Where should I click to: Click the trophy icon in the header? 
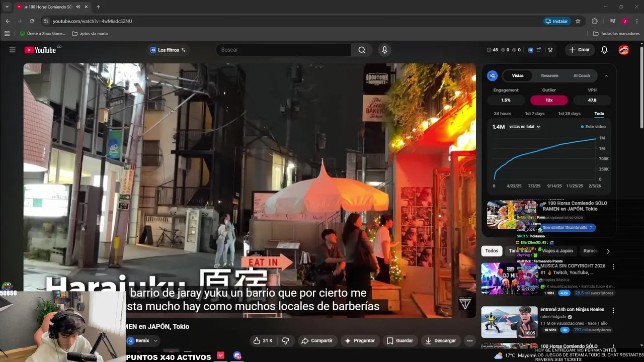click(550, 50)
